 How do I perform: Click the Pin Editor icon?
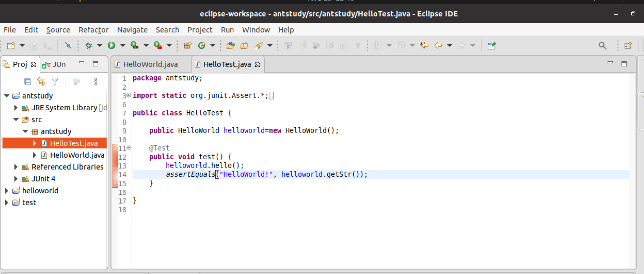pos(492,45)
